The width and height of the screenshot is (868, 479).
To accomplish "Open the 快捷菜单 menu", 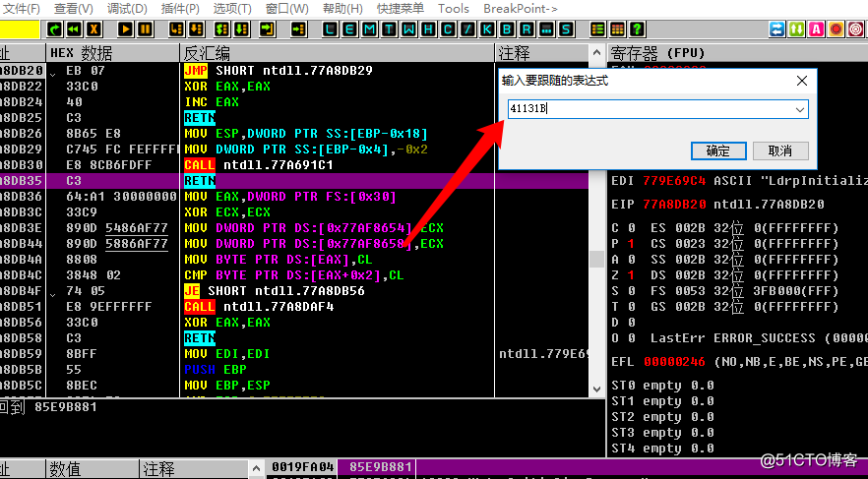I will coord(401,9).
